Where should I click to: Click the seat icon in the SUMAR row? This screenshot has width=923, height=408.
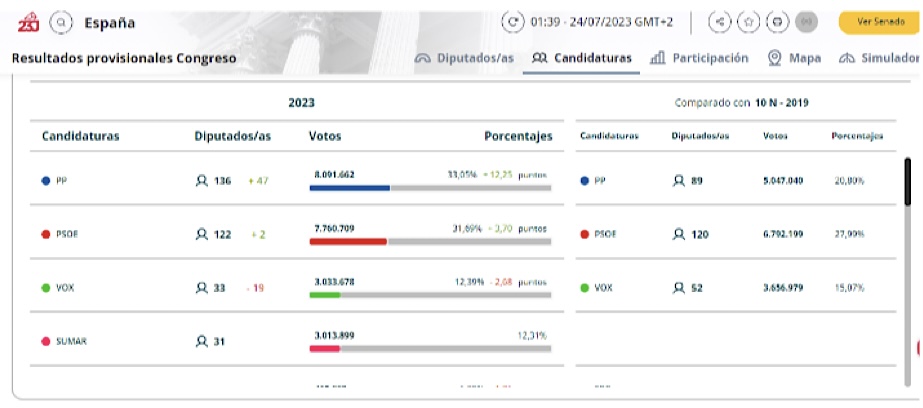(x=202, y=341)
